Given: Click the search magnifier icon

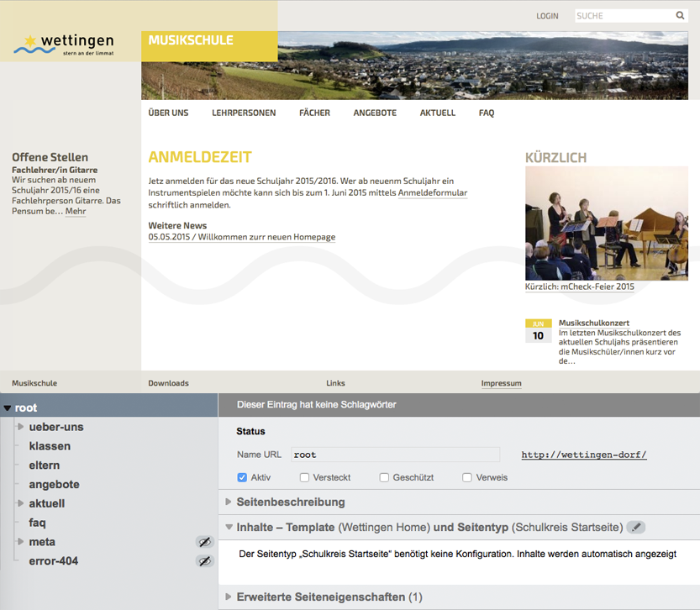Looking at the screenshot, I should 680,16.
